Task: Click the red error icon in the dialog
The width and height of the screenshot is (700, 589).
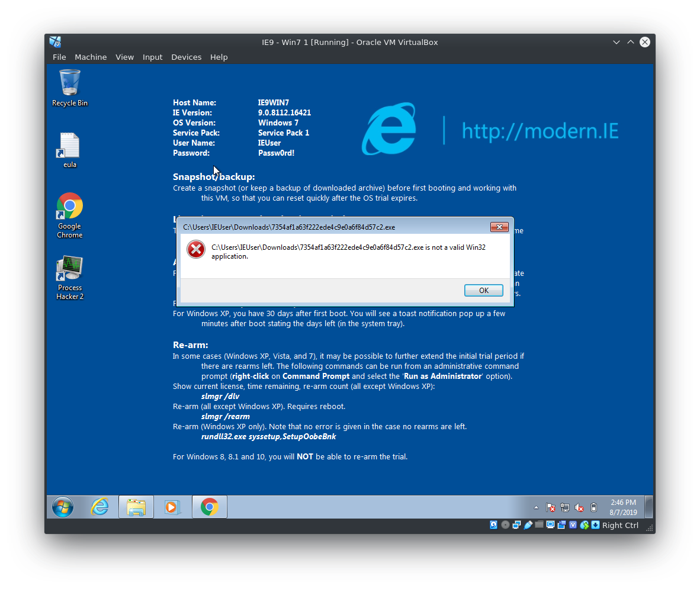Action: click(195, 249)
